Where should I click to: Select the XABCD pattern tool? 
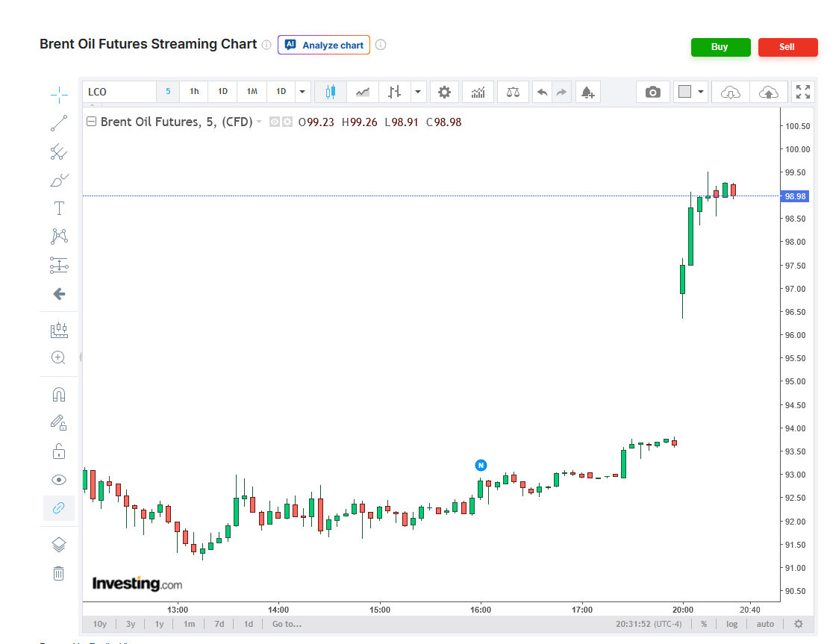click(x=59, y=237)
